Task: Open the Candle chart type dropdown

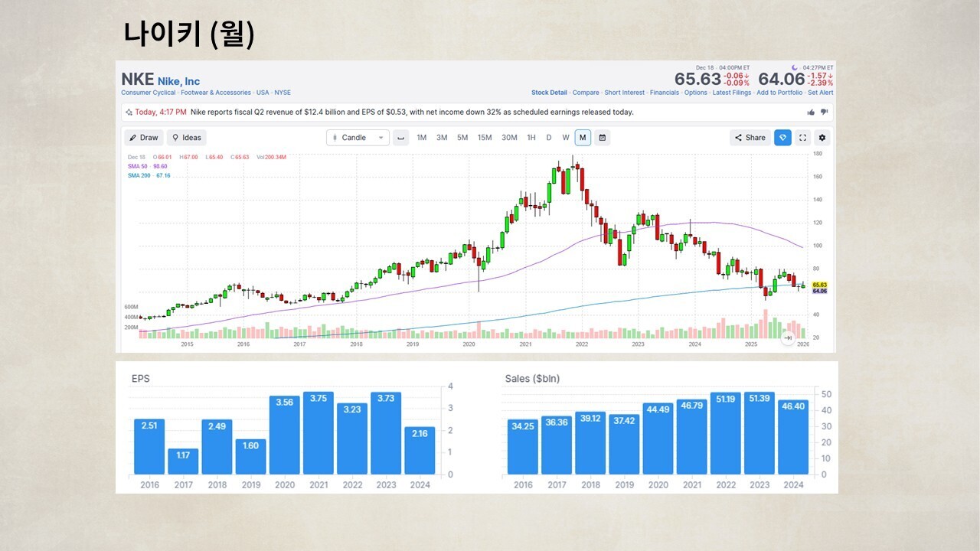Action: tap(358, 138)
